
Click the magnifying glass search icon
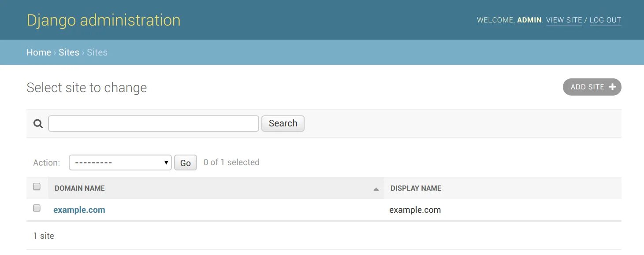pos(38,124)
